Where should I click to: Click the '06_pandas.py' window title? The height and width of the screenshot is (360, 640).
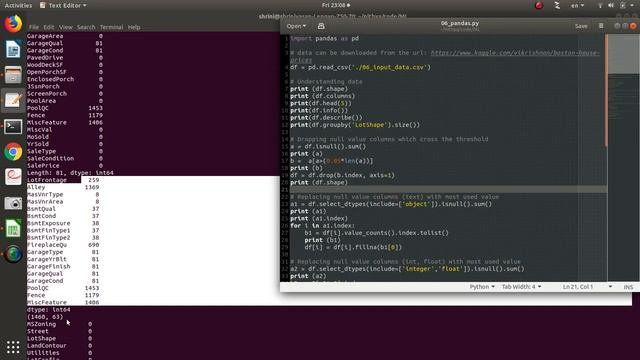point(460,23)
